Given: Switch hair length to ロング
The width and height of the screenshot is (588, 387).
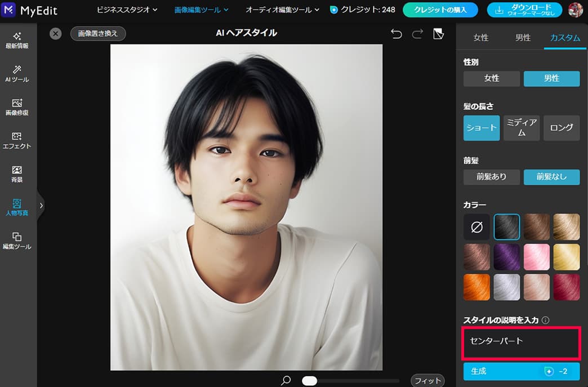Looking at the screenshot, I should point(561,127).
